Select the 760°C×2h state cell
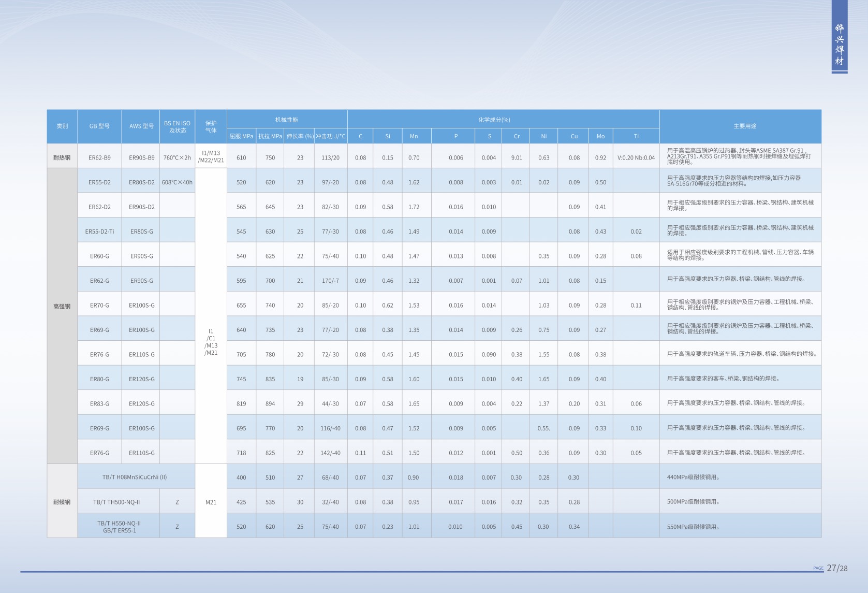The width and height of the screenshot is (868, 593). [177, 158]
